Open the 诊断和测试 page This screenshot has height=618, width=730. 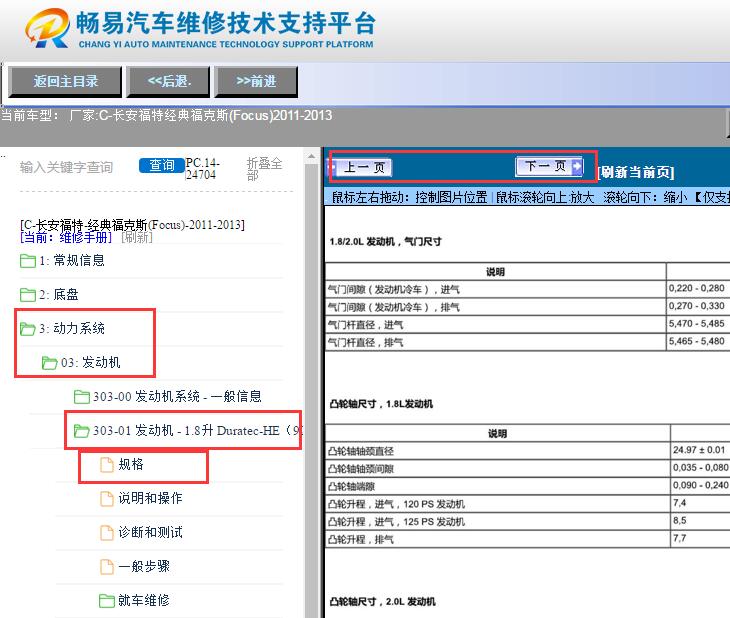(x=150, y=532)
